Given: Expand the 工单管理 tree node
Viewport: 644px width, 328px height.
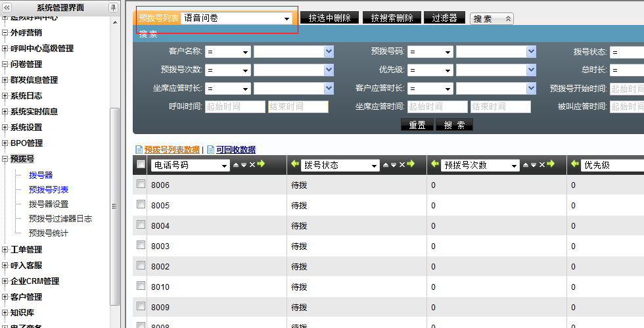Looking at the screenshot, I should (x=5, y=250).
